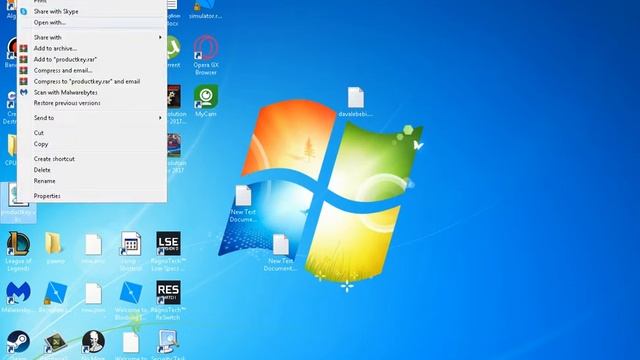The width and height of the screenshot is (640, 360).
Task: Open the Opera GX Browser shortcut
Action: tap(206, 54)
